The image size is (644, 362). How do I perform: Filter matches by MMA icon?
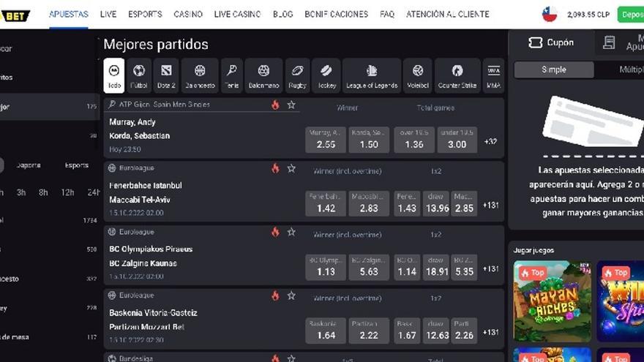[493, 76]
